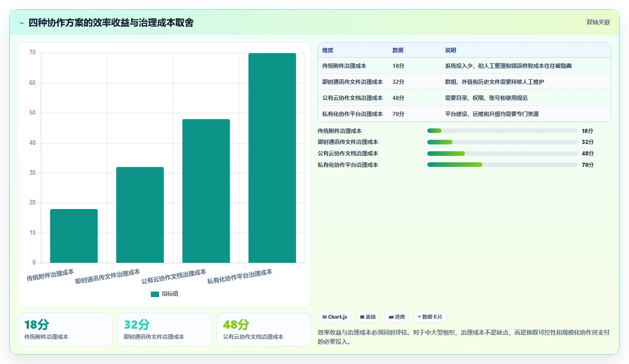The width and height of the screenshot is (629, 364).
Task: Open the 32分 即时通讯传文件治理成本 data card
Action: 165,329
